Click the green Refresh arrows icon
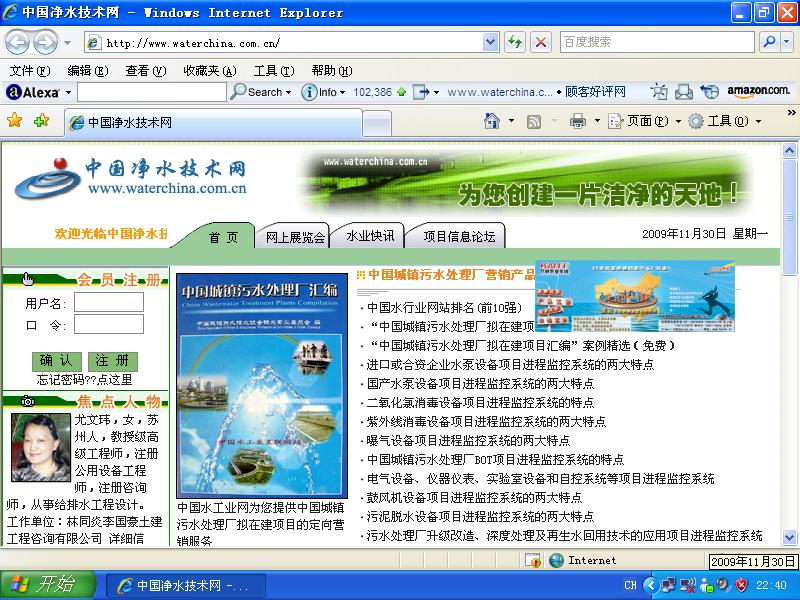Image resolution: width=800 pixels, height=600 pixels. pos(515,42)
